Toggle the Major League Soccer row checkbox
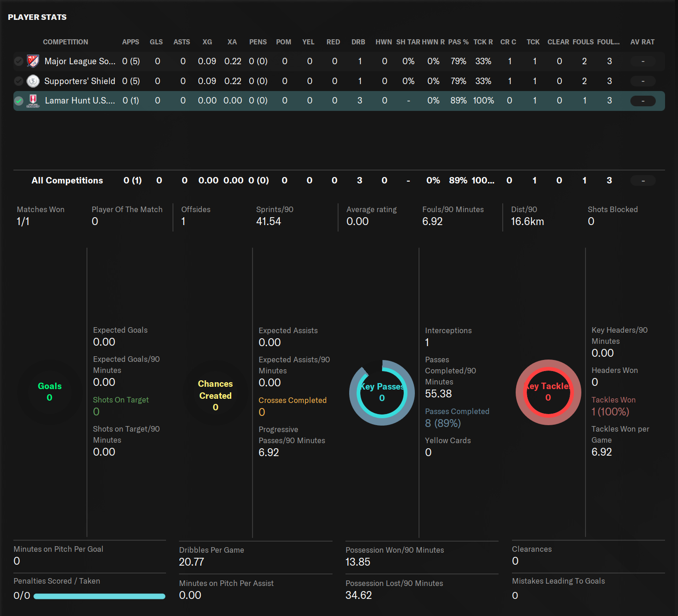 point(18,61)
